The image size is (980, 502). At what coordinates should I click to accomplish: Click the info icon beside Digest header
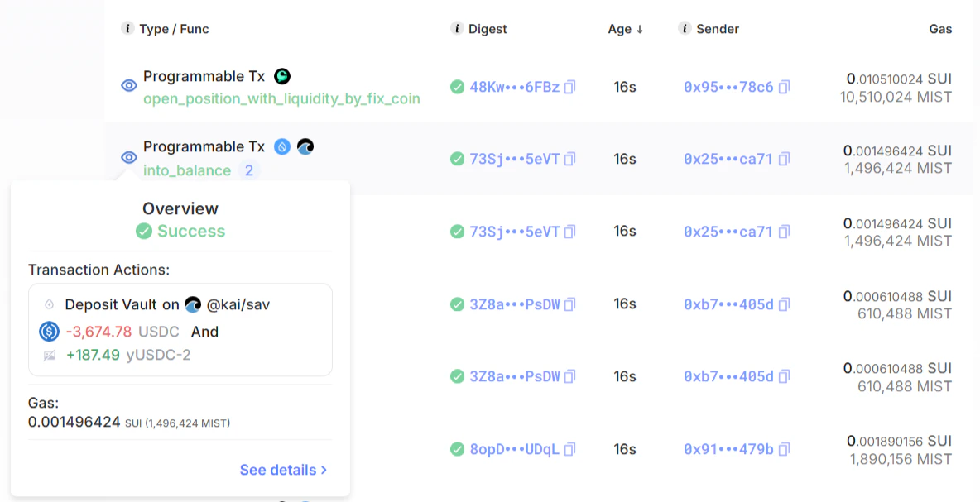coord(457,29)
